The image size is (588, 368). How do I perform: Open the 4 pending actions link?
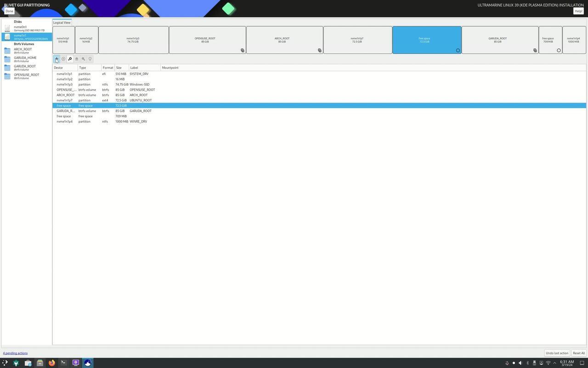15,353
